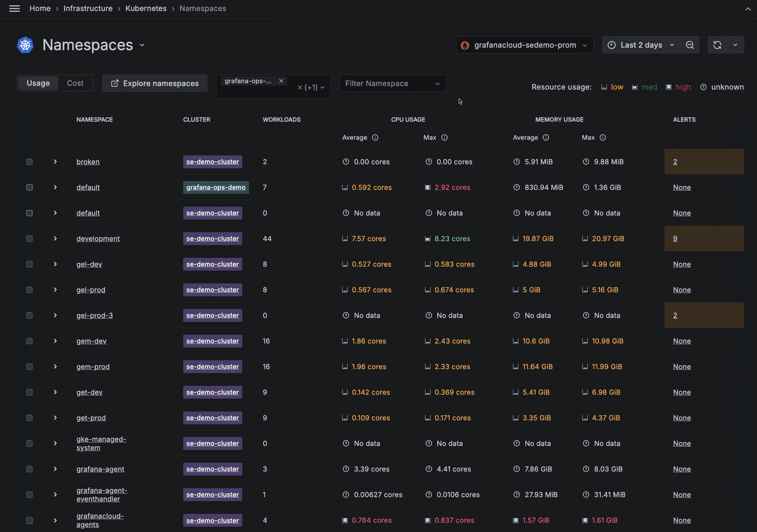Click info icon next to CPU Average

point(375,138)
